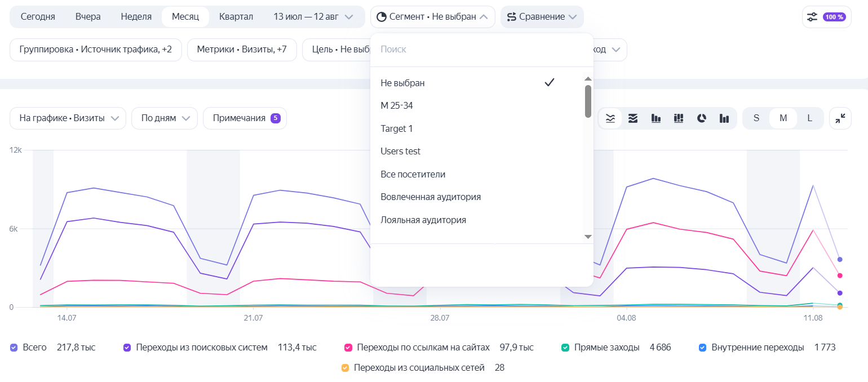Click the segment list scrollbar thumb

[588, 101]
